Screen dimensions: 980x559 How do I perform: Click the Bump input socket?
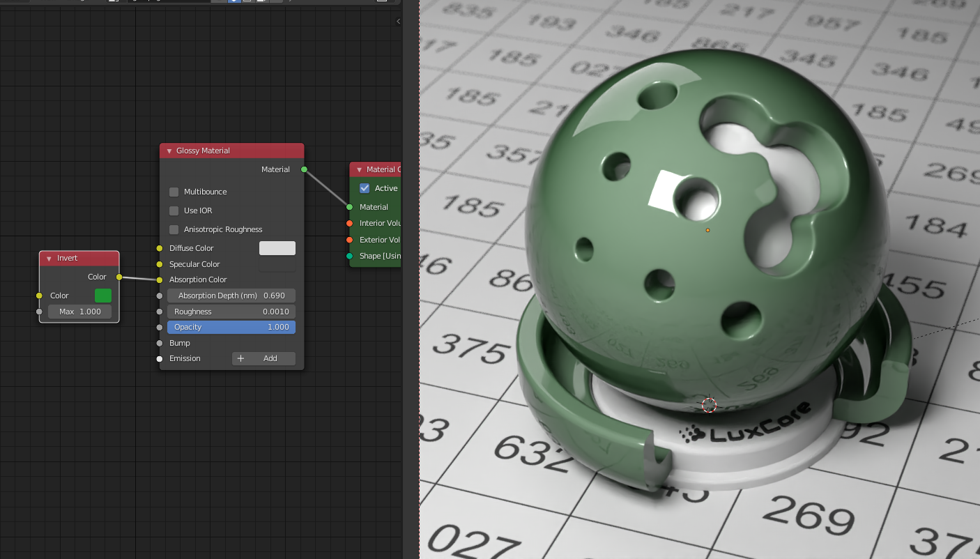[160, 343]
